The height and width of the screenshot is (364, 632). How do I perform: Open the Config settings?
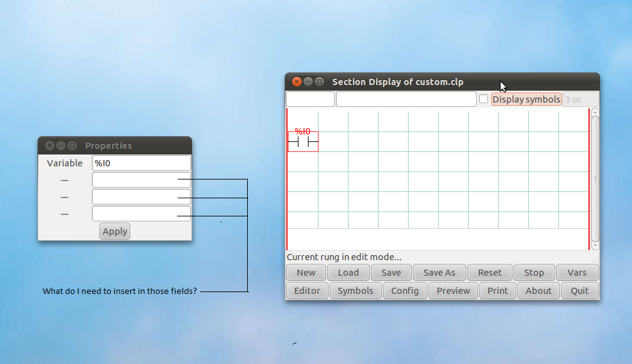point(405,291)
